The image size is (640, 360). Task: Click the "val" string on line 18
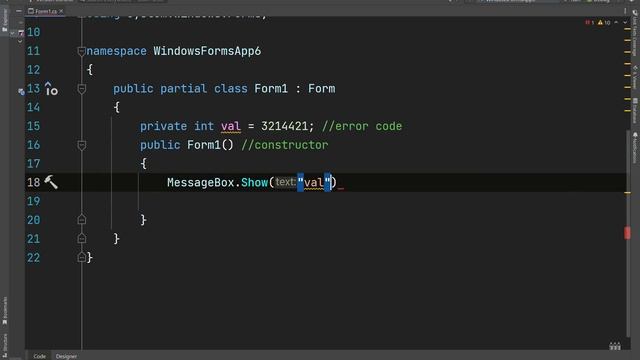pos(313,182)
